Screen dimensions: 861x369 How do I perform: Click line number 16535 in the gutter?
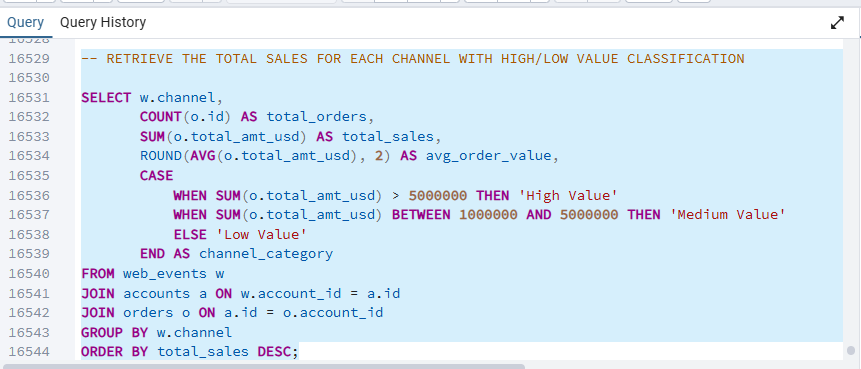(x=29, y=176)
